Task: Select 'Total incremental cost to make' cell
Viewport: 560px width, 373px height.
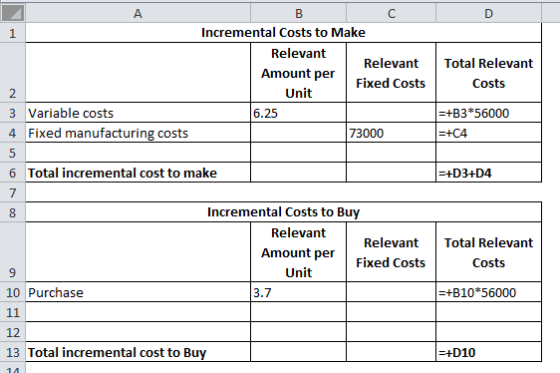Action: [138, 173]
